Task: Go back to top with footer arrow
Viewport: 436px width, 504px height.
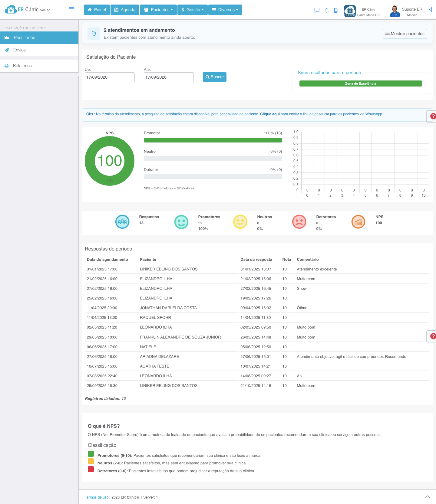Action: click(428, 497)
